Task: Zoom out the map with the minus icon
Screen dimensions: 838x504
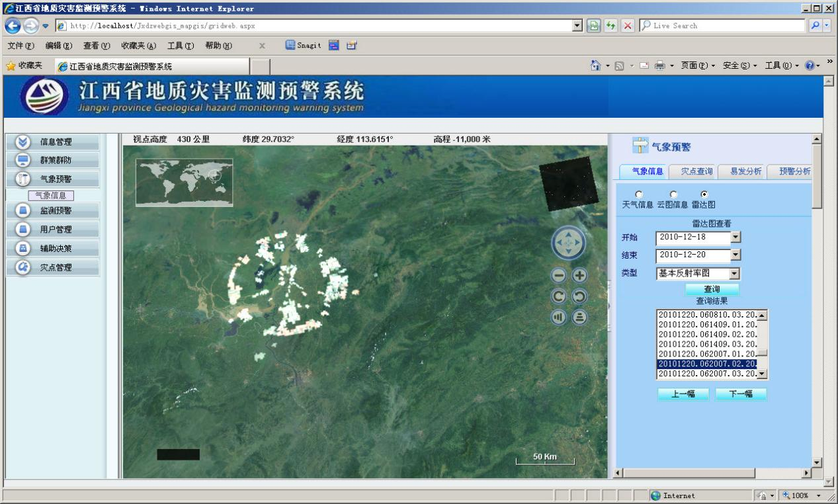Action: pos(559,276)
